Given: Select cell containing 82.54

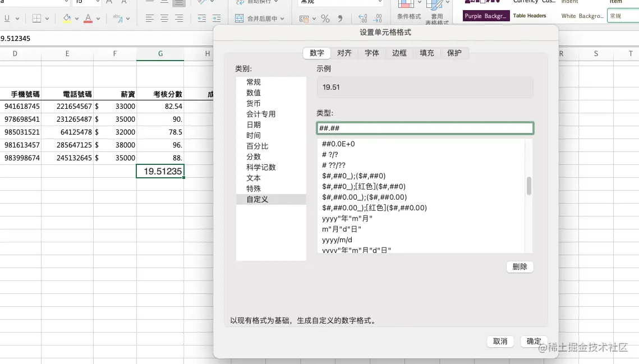Looking at the screenshot, I should 160,107.
